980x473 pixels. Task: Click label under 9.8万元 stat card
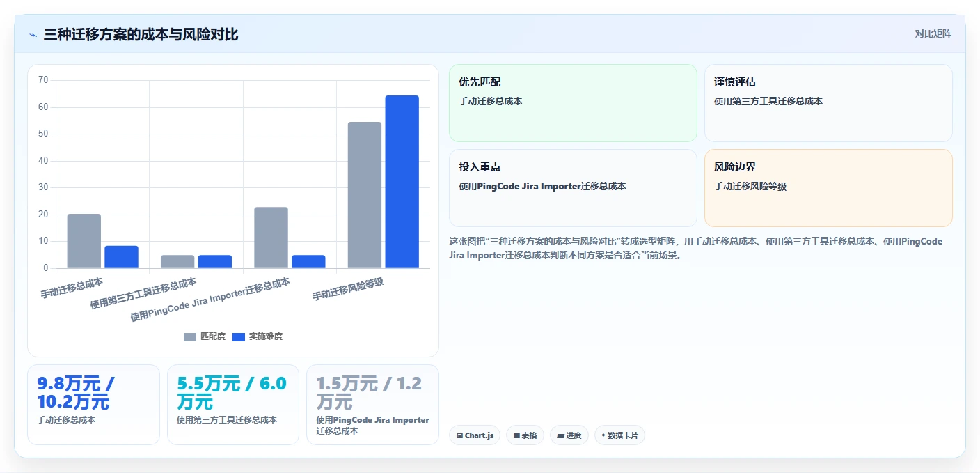tap(66, 420)
